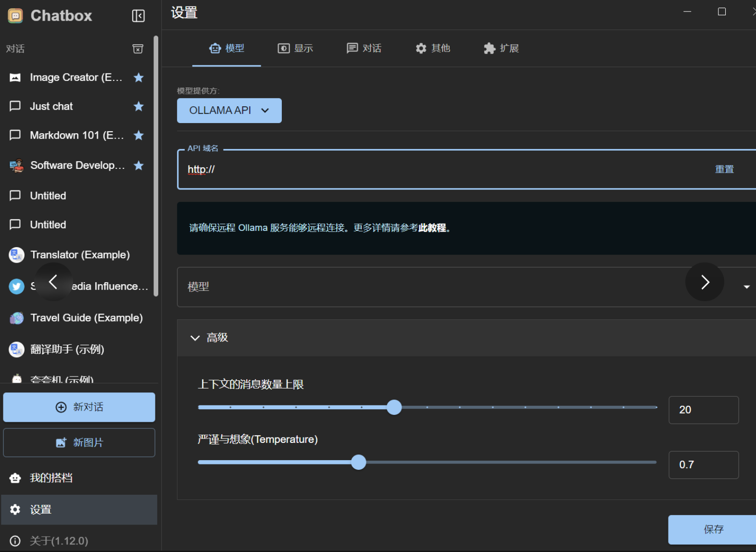This screenshot has width=756, height=552.
Task: Open the Markdown 101 conversation
Action: [77, 135]
